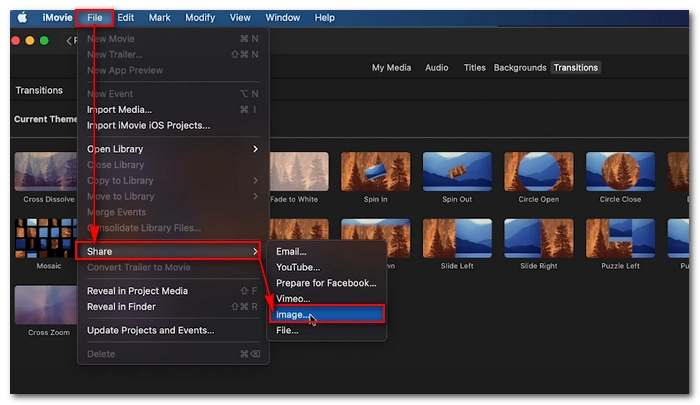700x405 pixels.
Task: Choose File… in Share submenu
Action: point(326,330)
